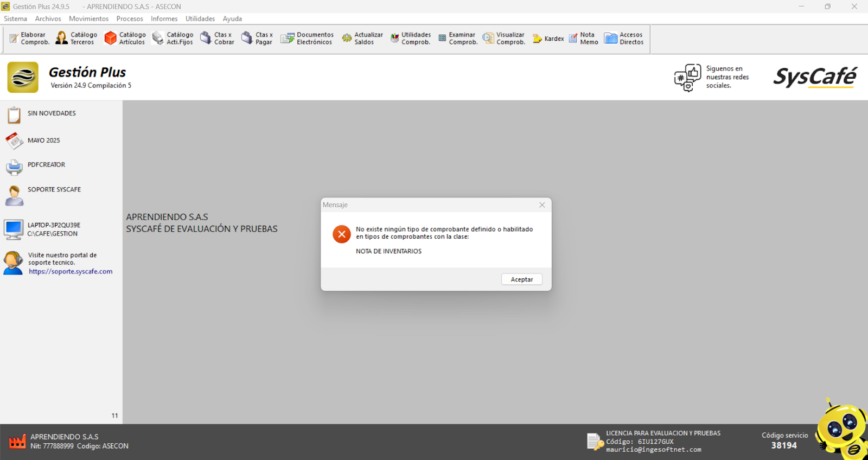Open Accesos Directos folder icon
Image resolution: width=868 pixels, height=460 pixels.
[x=611, y=39]
